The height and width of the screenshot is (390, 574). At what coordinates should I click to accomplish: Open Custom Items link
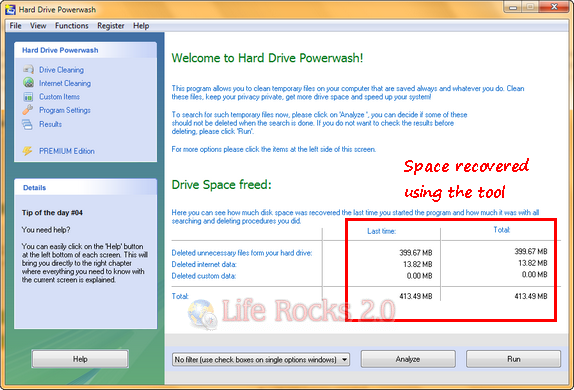pyautogui.click(x=59, y=97)
